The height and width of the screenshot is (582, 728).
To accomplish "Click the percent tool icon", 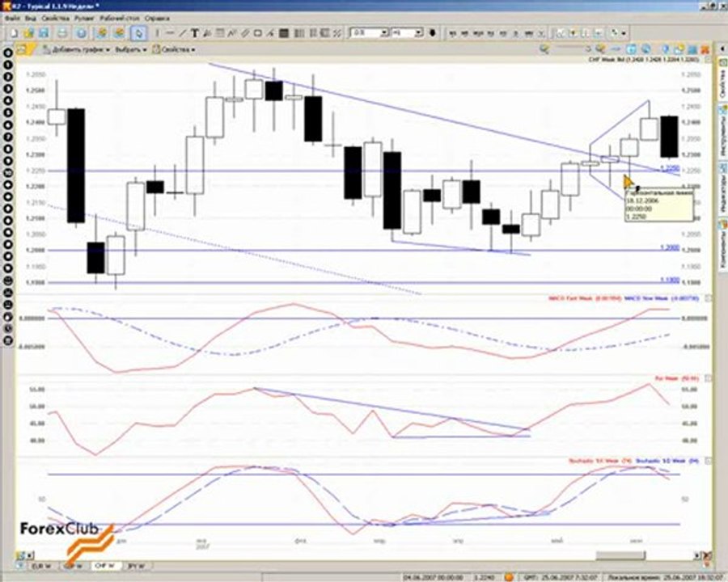I will (x=337, y=33).
